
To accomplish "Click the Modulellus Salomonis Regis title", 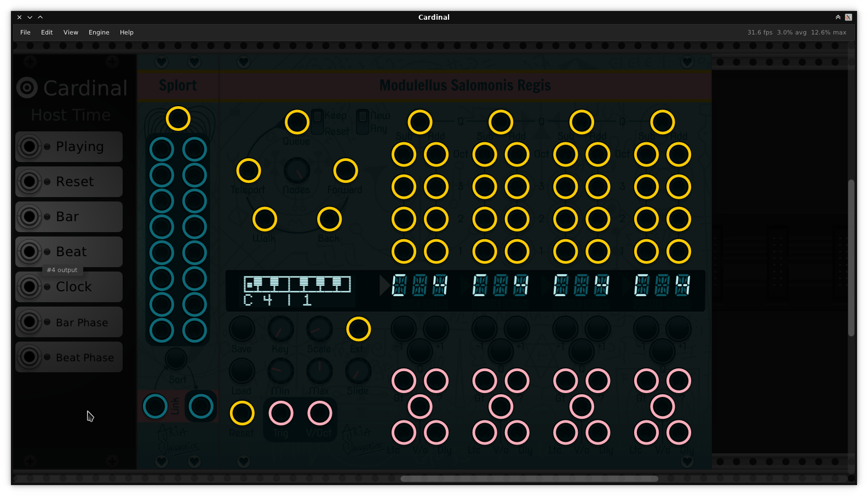I will [x=465, y=85].
